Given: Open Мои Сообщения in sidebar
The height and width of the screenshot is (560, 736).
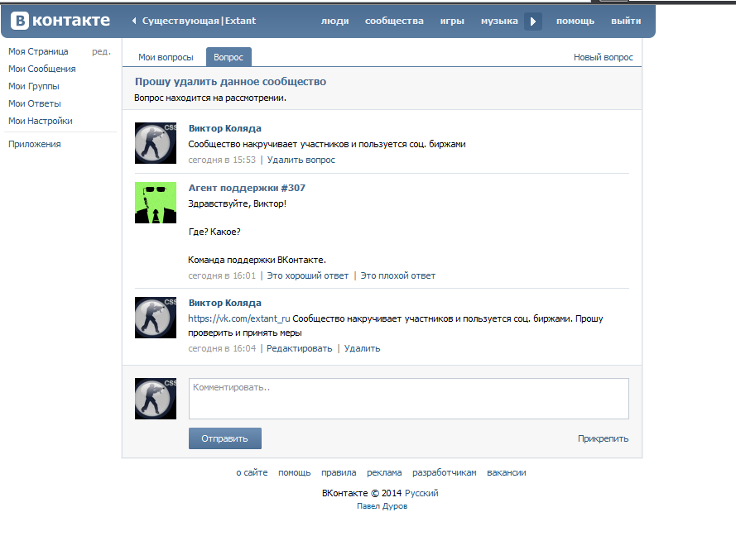Looking at the screenshot, I should [41, 69].
